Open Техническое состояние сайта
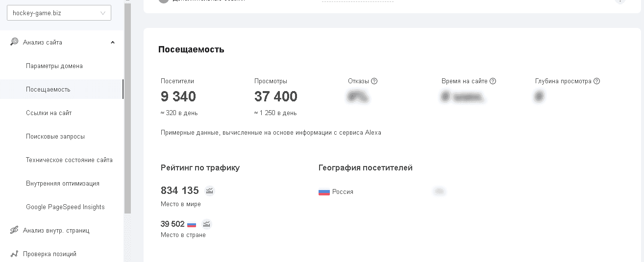644x262 pixels. [69, 160]
